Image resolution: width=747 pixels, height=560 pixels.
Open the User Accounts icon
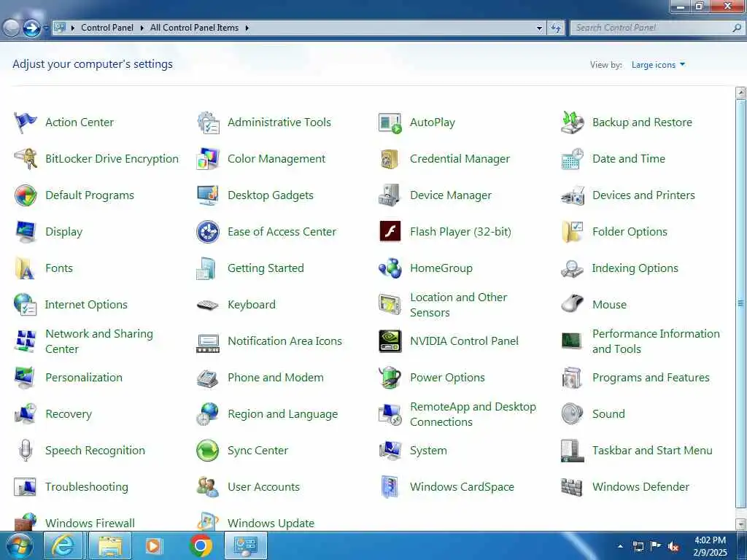208,486
